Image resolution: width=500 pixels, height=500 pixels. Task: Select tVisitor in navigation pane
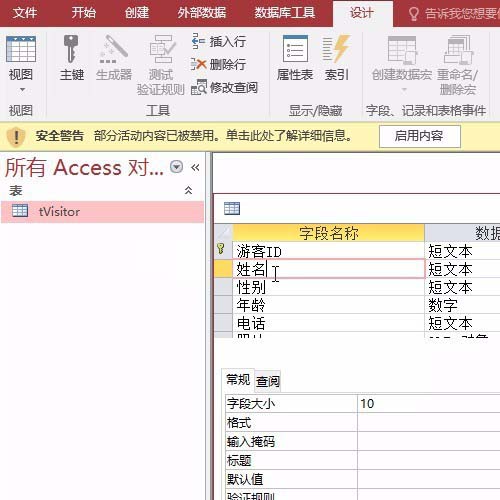[x=102, y=212]
